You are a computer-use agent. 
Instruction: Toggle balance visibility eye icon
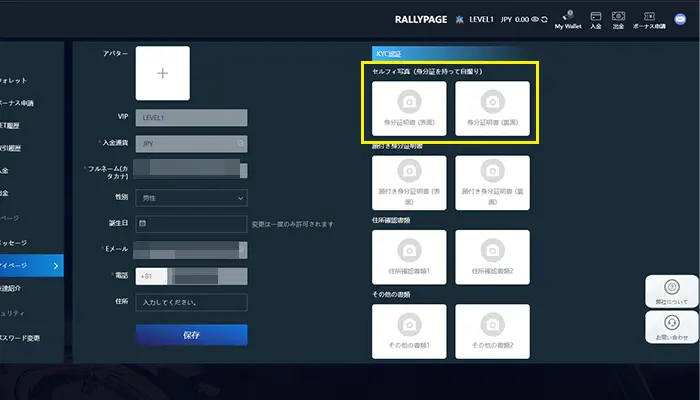tap(532, 18)
